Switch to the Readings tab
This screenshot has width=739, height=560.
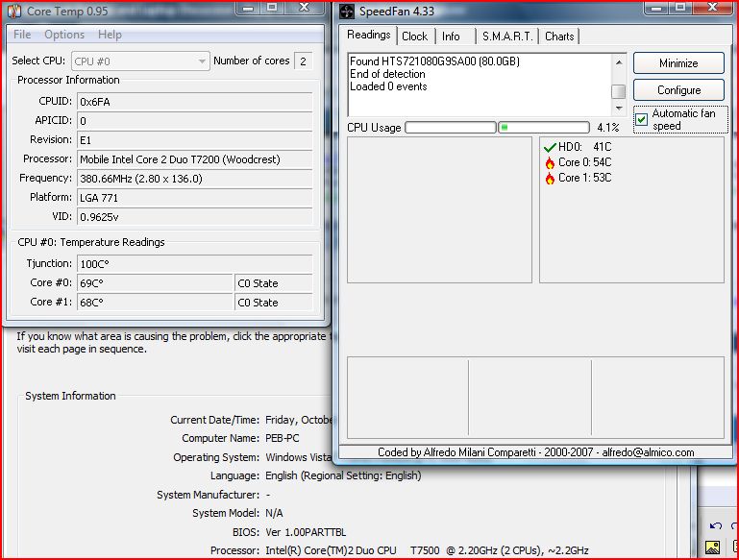pyautogui.click(x=369, y=35)
